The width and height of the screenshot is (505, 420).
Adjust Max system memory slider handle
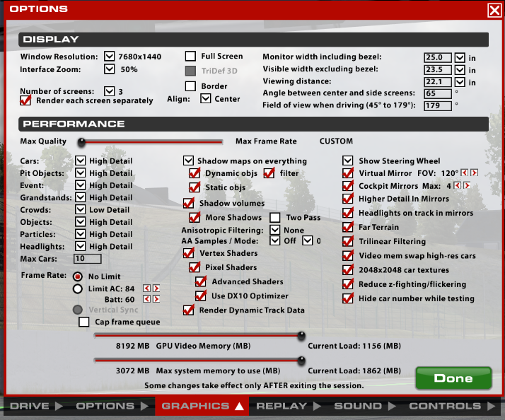click(301, 361)
